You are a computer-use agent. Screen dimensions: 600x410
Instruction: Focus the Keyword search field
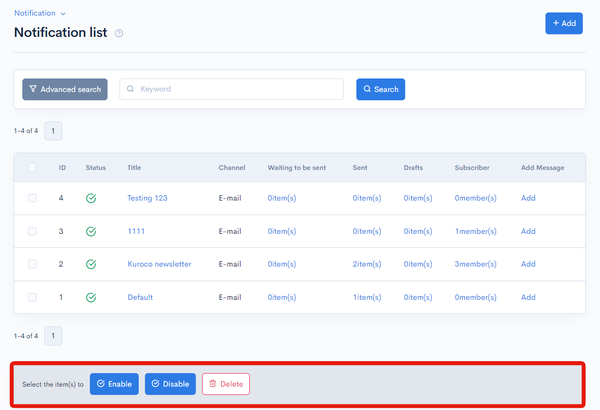[232, 89]
